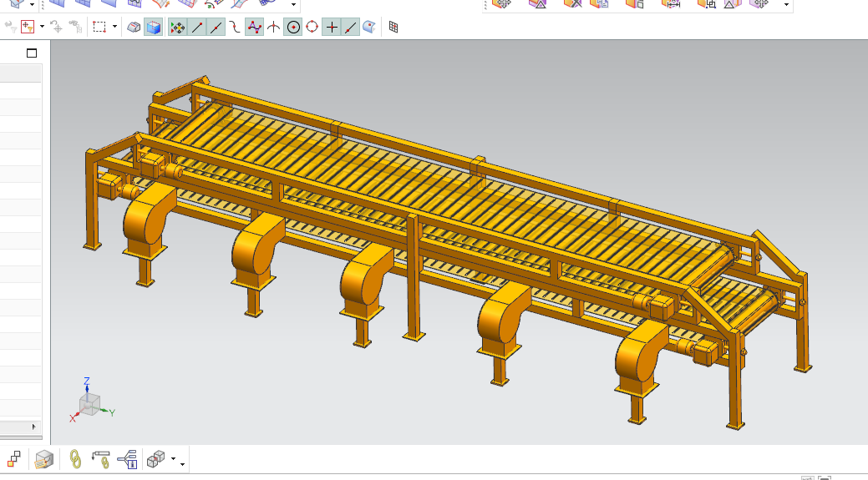
Task: Open the relations browser info icon
Action: pyautogui.click(x=127, y=459)
